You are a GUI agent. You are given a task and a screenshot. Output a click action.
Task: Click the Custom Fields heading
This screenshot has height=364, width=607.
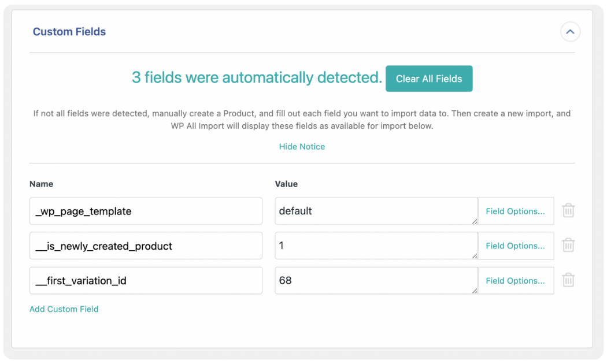(x=69, y=31)
